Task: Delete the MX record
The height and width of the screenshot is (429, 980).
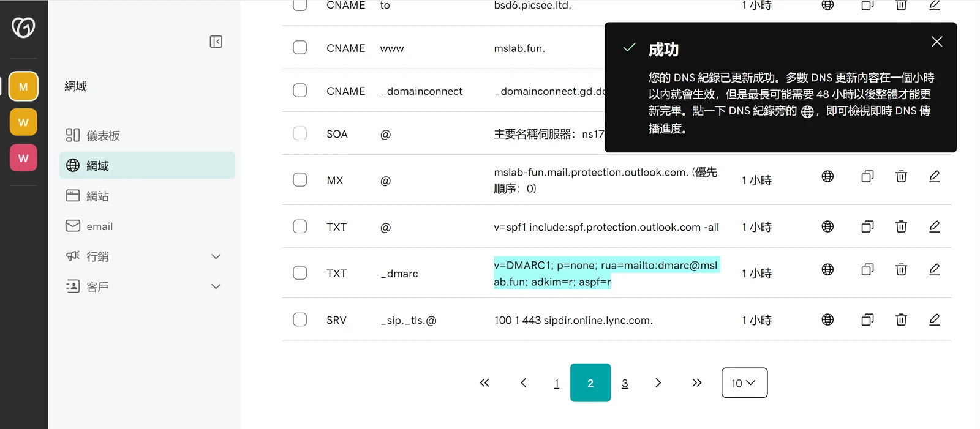Action: [x=901, y=176]
